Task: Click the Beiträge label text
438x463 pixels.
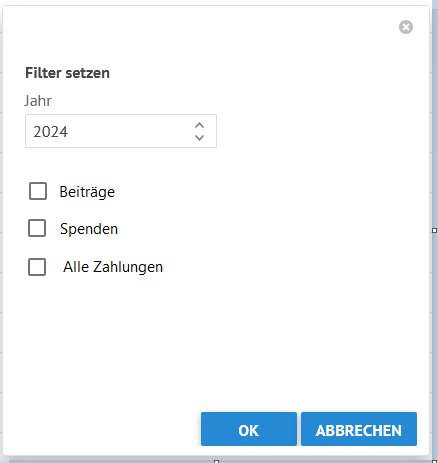Action: [87, 192]
